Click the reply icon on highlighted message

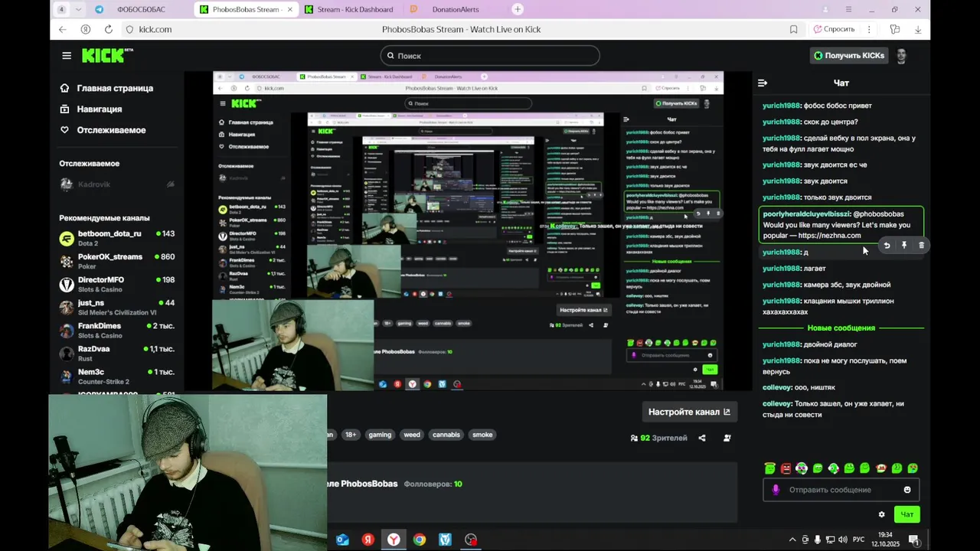tap(887, 246)
